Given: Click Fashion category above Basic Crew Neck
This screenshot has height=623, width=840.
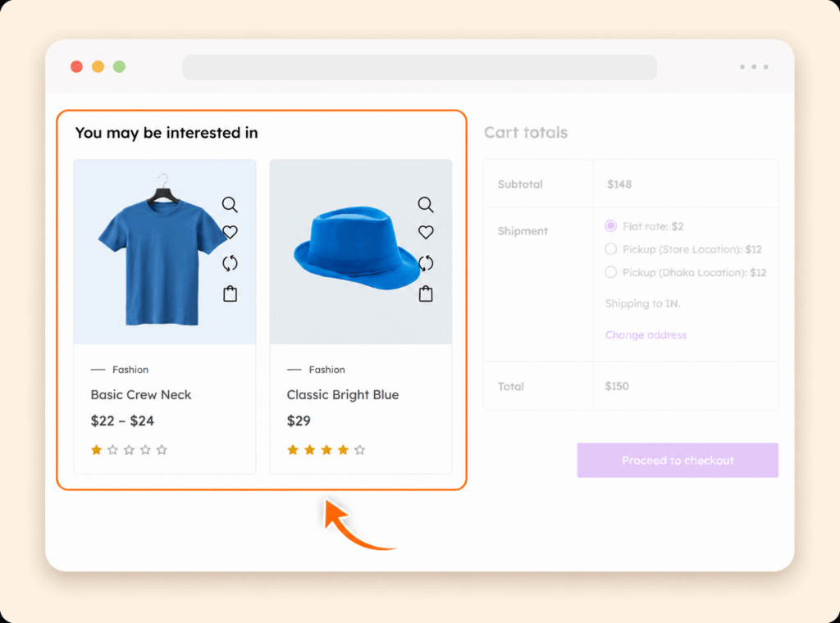Looking at the screenshot, I should coord(130,370).
